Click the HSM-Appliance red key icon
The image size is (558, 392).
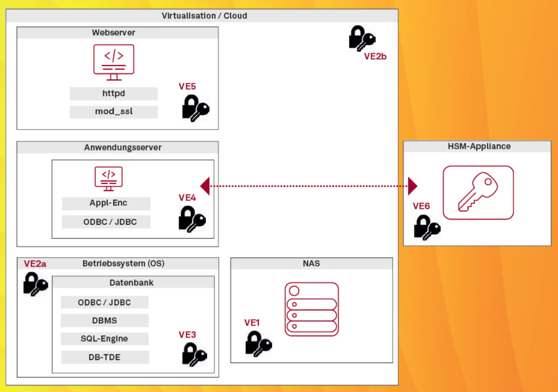coord(478,193)
